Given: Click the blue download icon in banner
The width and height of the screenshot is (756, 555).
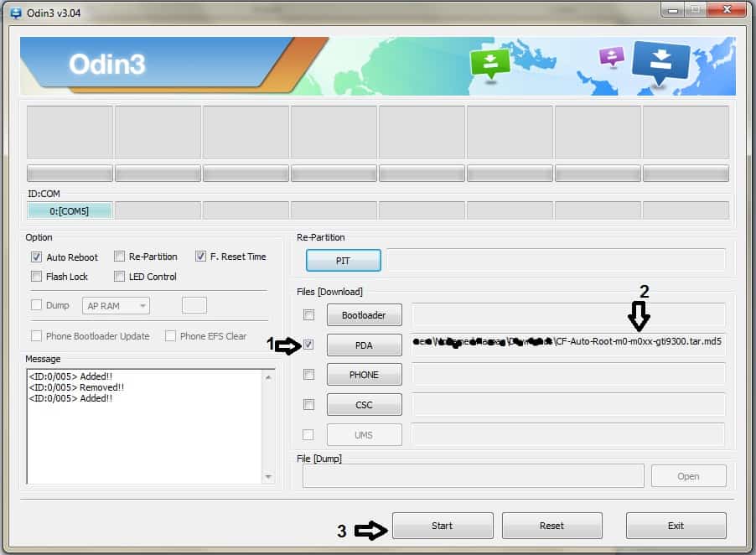Looking at the screenshot, I should pos(660,63).
